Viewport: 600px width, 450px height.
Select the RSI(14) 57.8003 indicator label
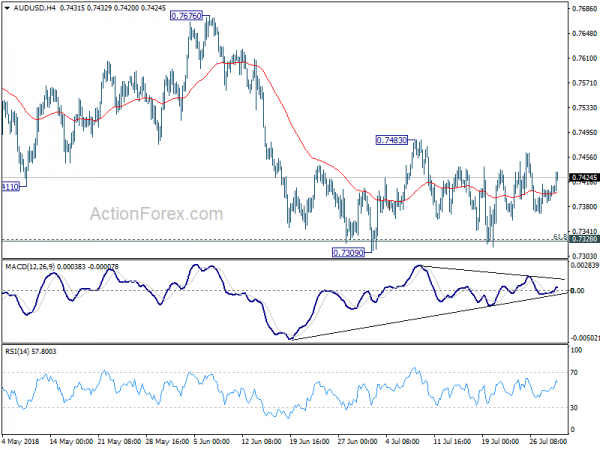click(x=31, y=351)
